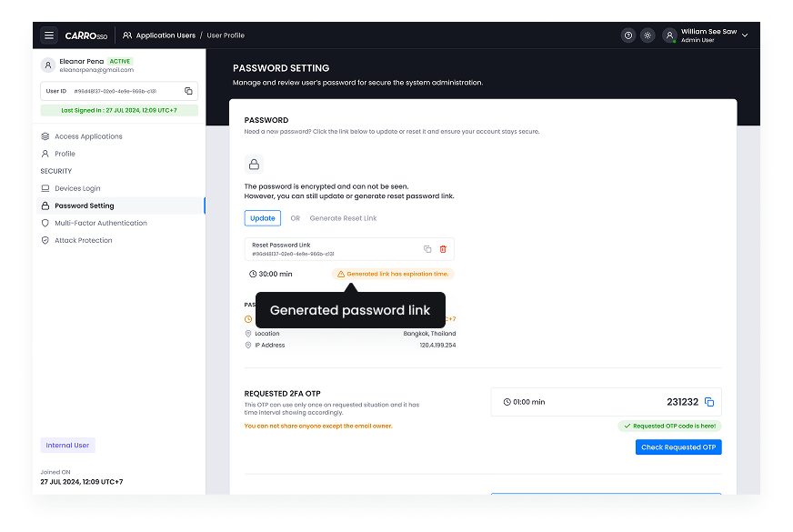Viewport: 793px width, 532px height.
Task: Click the 30:00 min expiration timer
Action: pyautogui.click(x=270, y=273)
